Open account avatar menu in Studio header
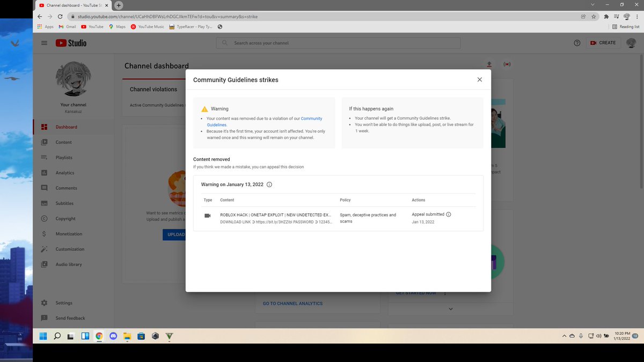644x362 pixels. [631, 43]
